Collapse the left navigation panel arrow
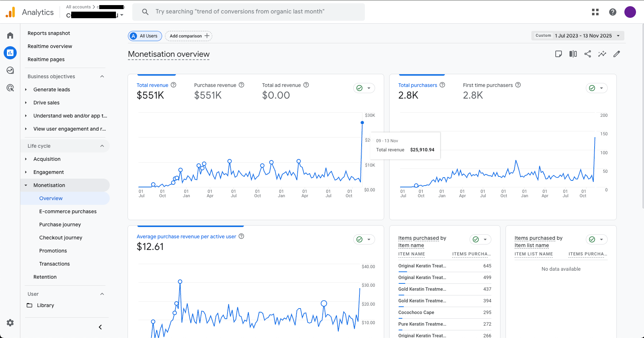 [x=100, y=327]
